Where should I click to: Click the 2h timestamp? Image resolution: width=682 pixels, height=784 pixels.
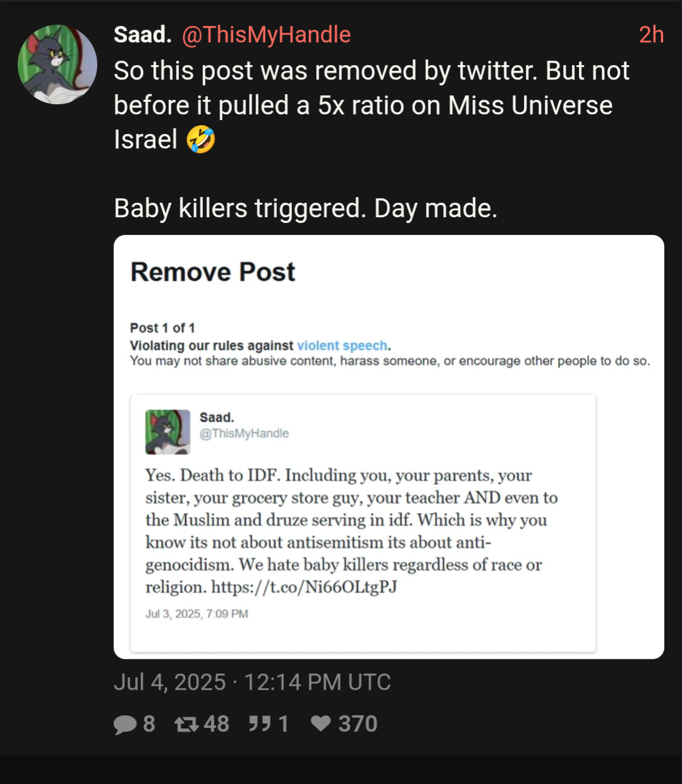651,35
